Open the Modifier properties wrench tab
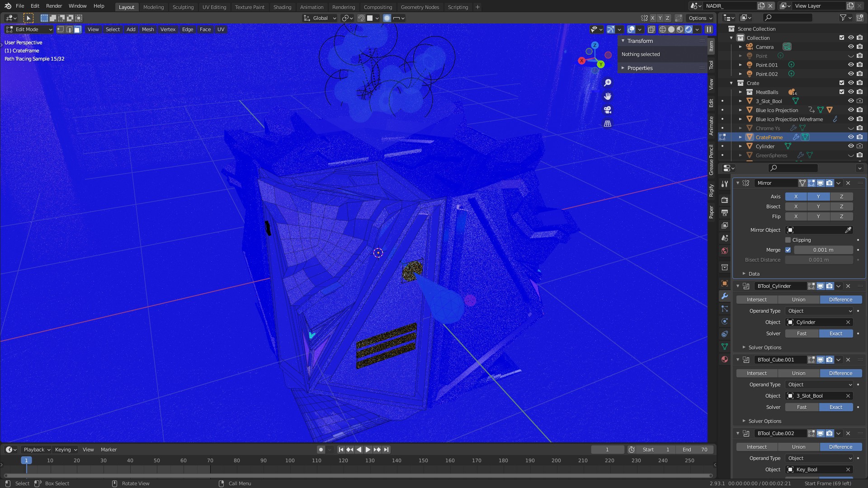 [725, 296]
